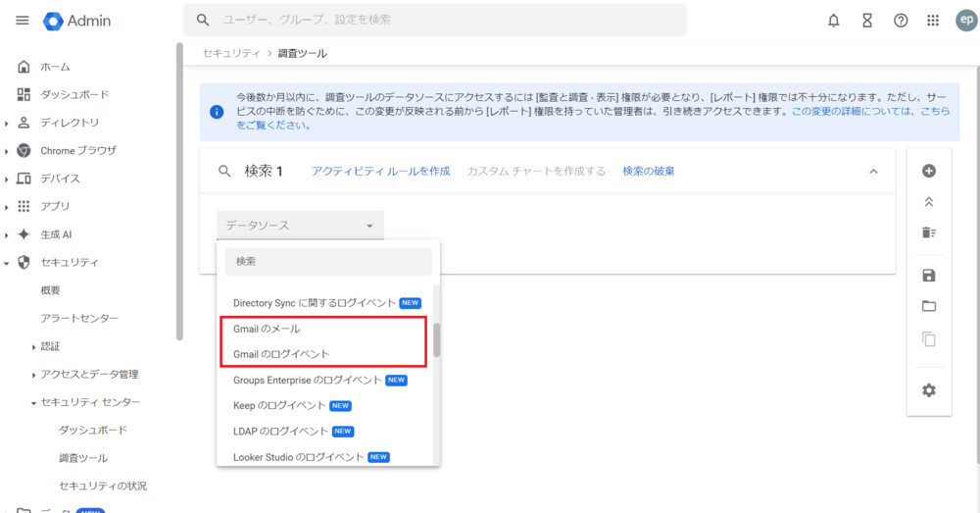The height and width of the screenshot is (513, 980).
Task: Click the magnifier icon beside 検索 1
Action: [x=224, y=171]
